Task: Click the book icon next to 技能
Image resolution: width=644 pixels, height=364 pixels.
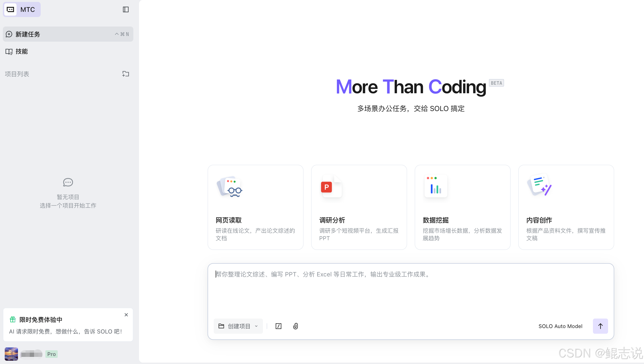Action: click(9, 51)
